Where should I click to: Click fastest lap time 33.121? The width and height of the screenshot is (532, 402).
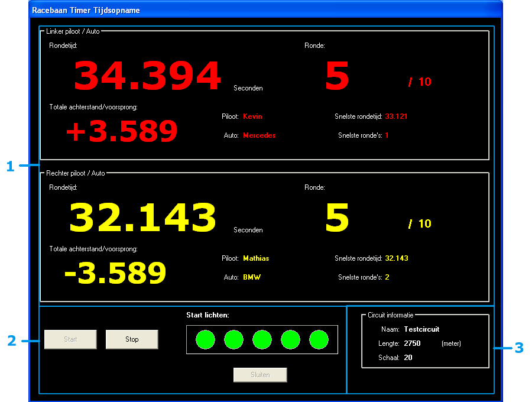(396, 116)
